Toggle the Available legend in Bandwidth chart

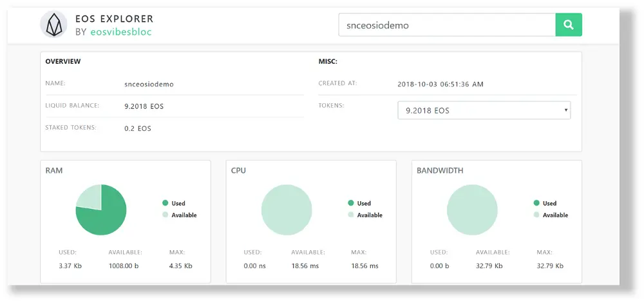(551, 215)
